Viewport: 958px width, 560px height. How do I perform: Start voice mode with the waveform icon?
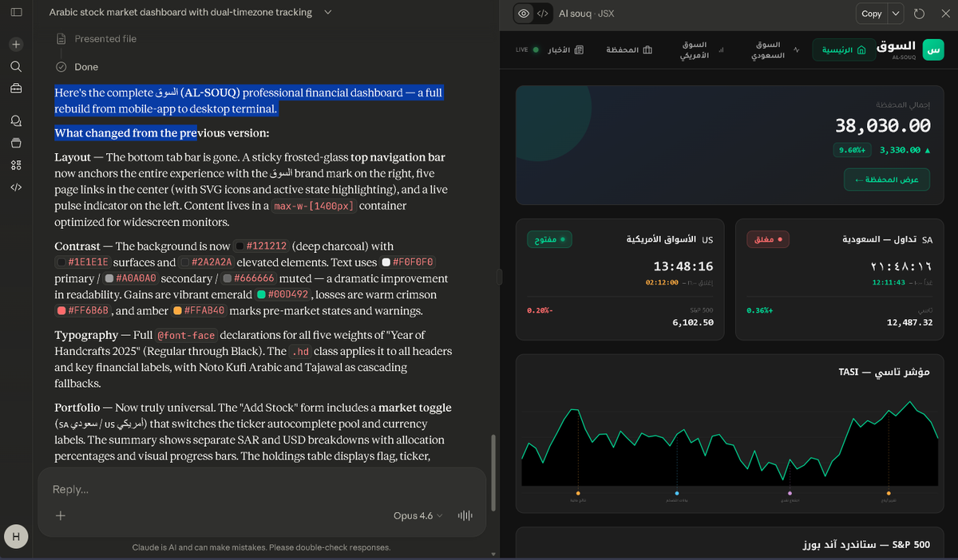[x=465, y=515]
